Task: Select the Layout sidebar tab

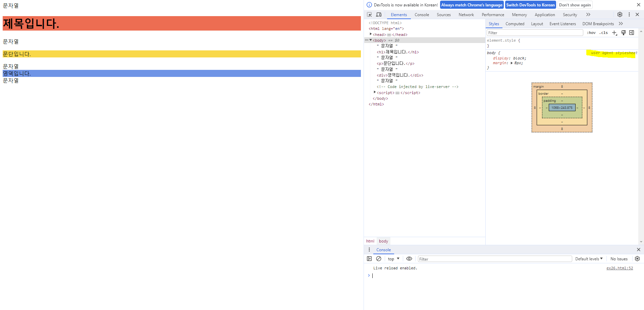Action: [537, 24]
